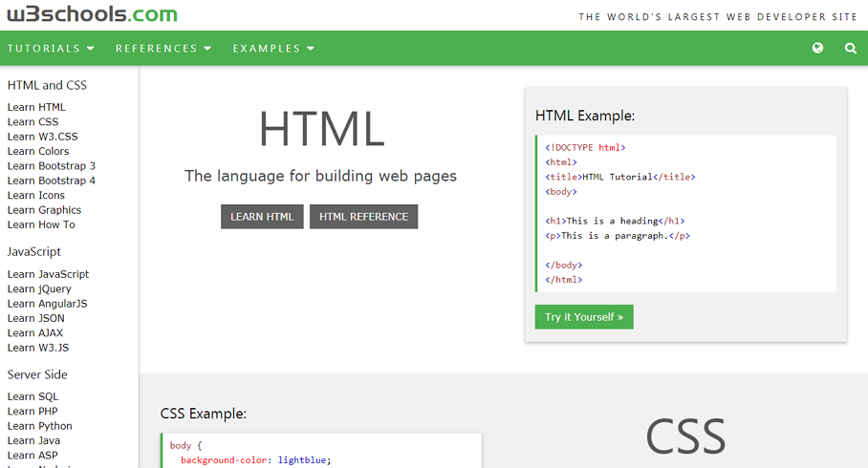This screenshot has height=468, width=868.
Task: Click the closing body tag line
Action: pos(564,265)
